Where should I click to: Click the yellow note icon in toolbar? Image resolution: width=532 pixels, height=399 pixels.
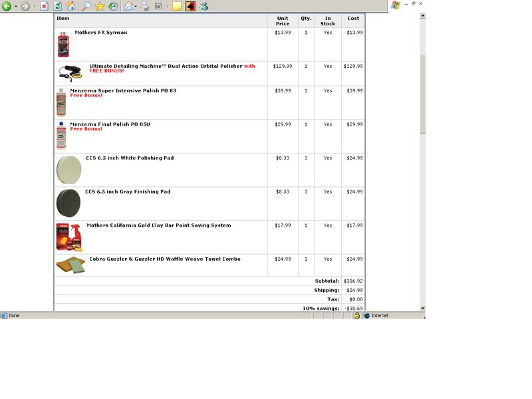177,6
